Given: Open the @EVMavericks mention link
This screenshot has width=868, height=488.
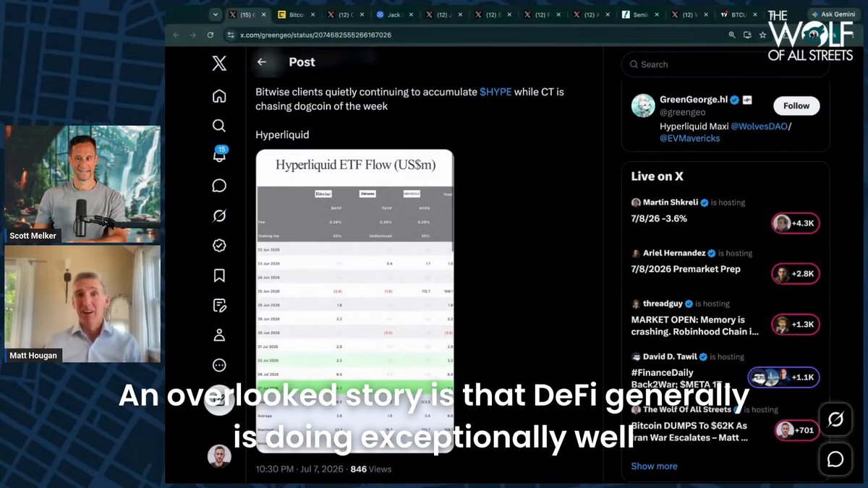Looking at the screenshot, I should pyautogui.click(x=690, y=138).
